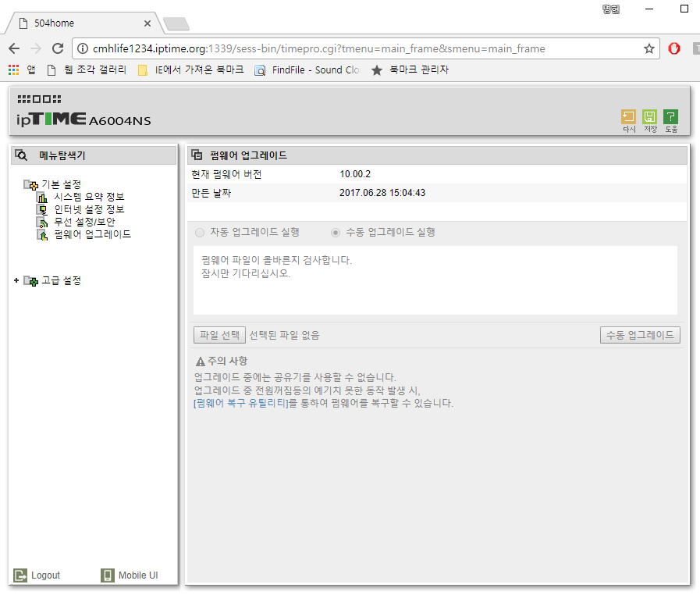
Task: Open the 앱 apps grid icon
Action: click(x=14, y=69)
